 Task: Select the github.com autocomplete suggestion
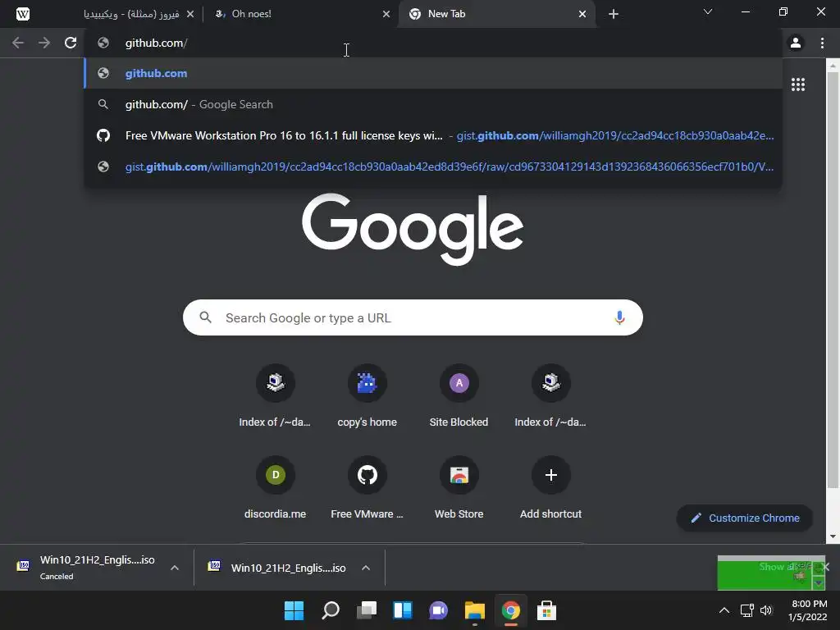[433, 73]
